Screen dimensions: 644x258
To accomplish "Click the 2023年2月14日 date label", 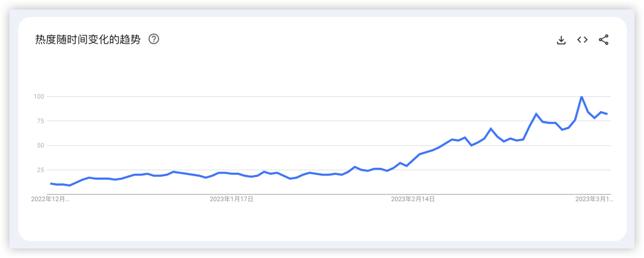I will click(413, 199).
